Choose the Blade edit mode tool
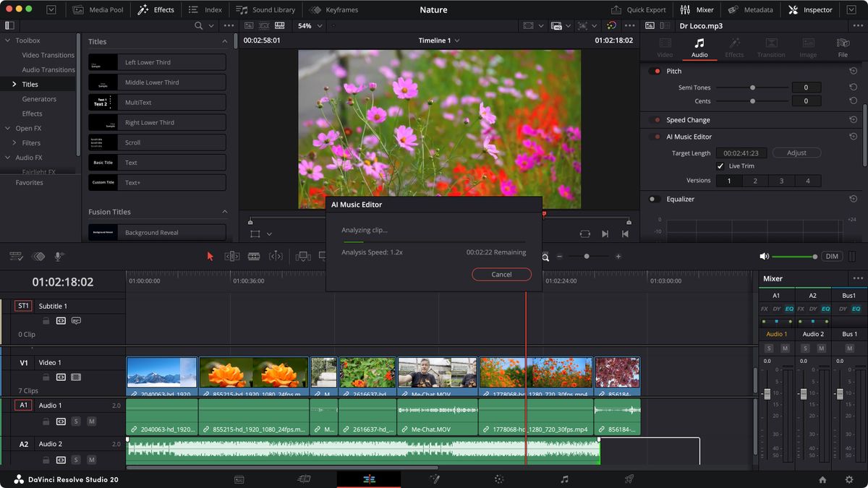 254,256
